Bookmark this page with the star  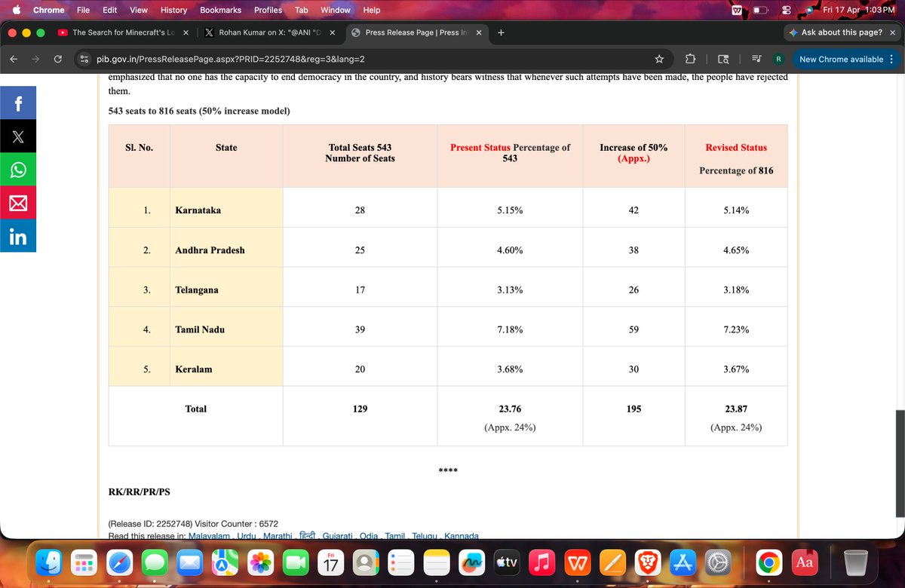(x=659, y=59)
